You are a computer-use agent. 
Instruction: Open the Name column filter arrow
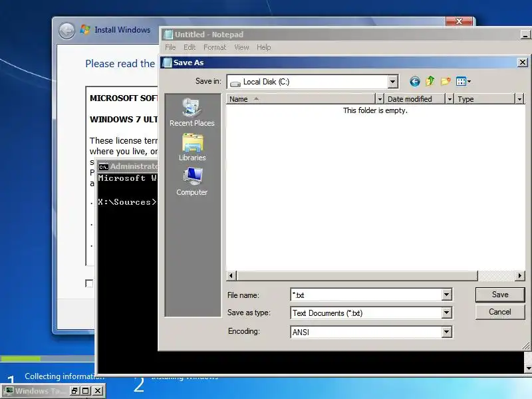tap(380, 99)
